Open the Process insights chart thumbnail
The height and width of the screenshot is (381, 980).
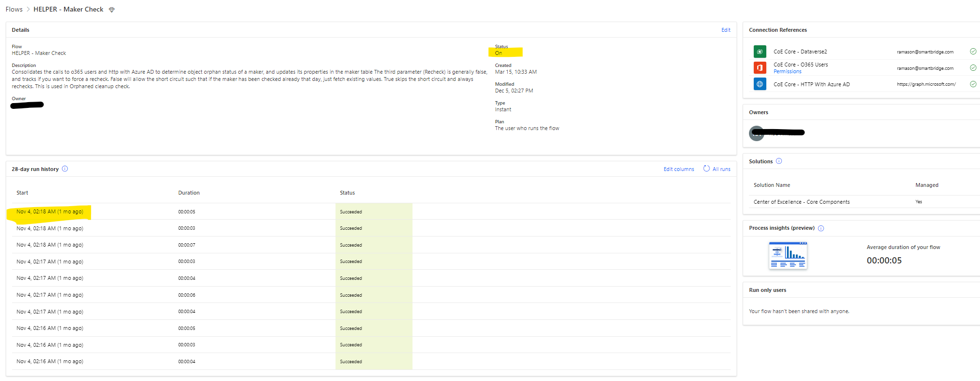[x=788, y=255]
